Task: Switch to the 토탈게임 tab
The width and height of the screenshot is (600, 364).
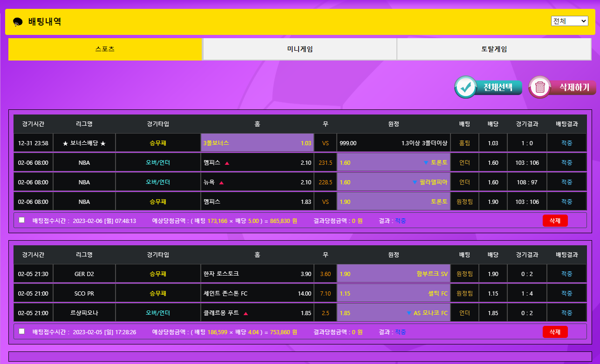Action: 494,49
